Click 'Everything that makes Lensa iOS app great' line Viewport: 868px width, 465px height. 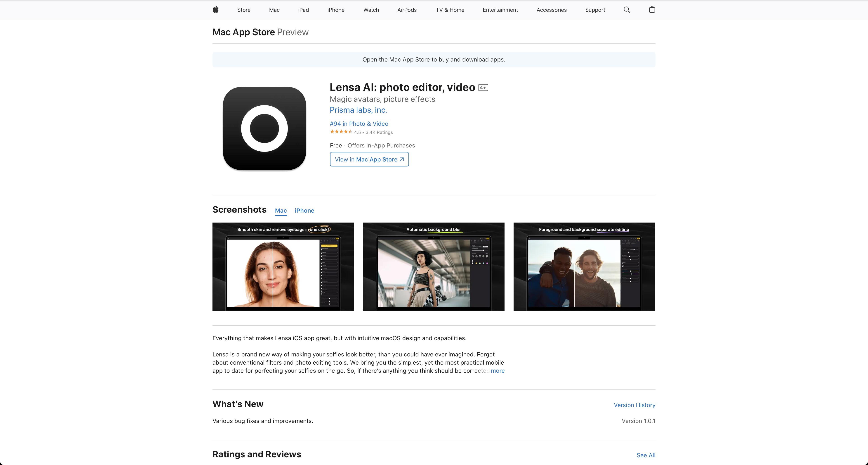pos(339,338)
